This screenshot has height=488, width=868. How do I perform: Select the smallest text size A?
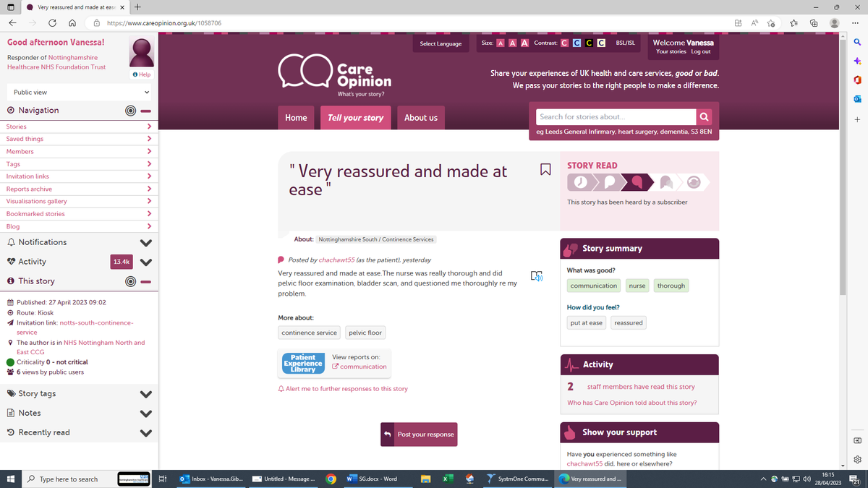(501, 43)
